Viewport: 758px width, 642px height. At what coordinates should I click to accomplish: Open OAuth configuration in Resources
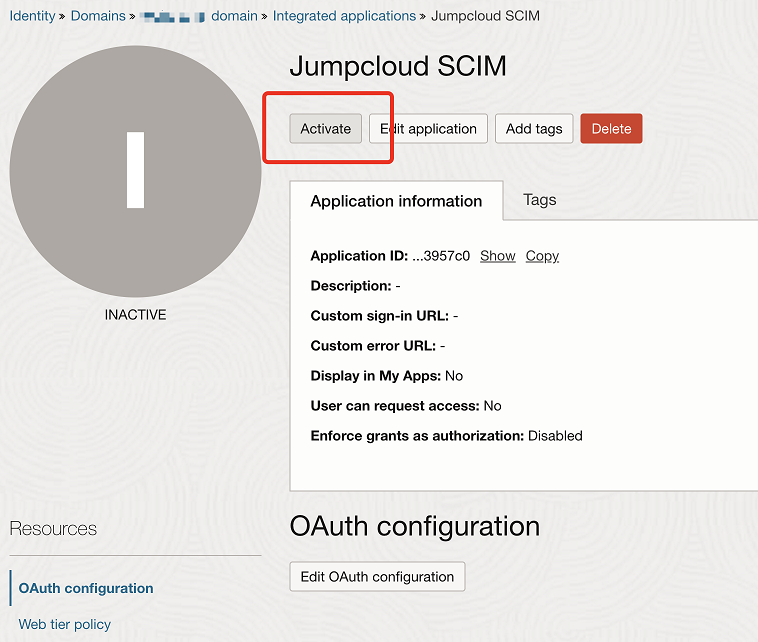86,588
